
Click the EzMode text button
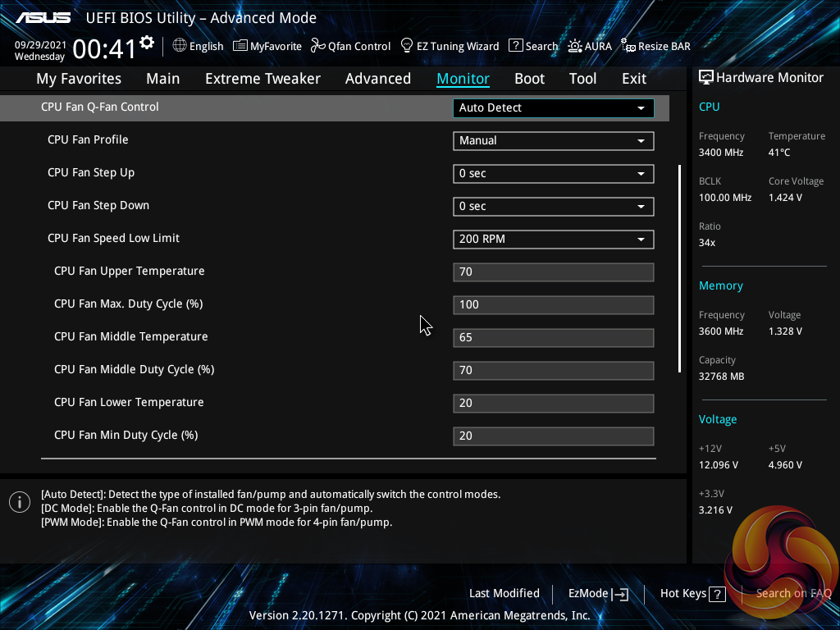[587, 594]
